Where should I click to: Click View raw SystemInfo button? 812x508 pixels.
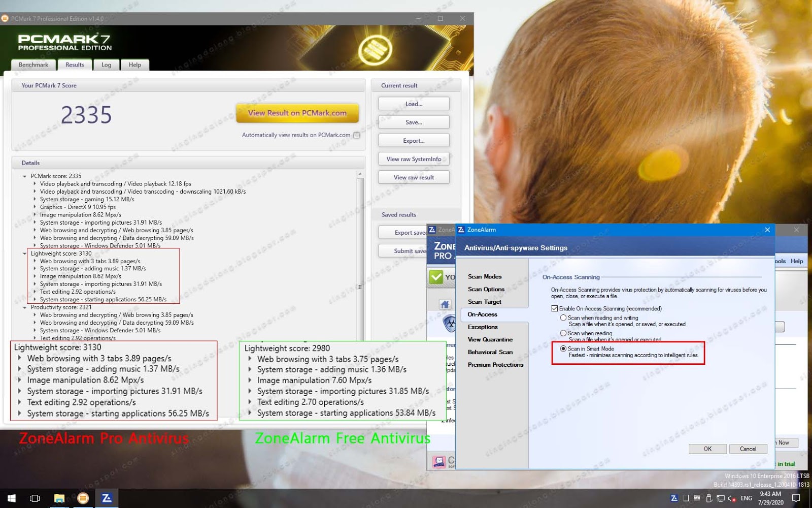(414, 159)
